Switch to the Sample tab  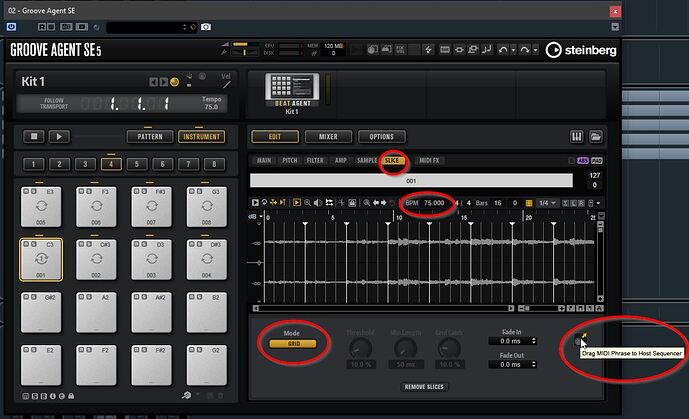point(367,160)
